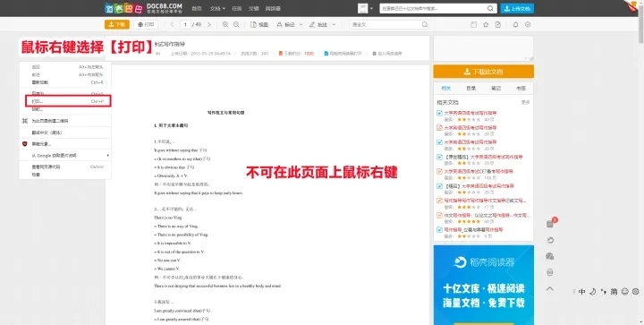The height and width of the screenshot is (325, 644).
Task: Click the 标记 highlight tool
Action: 286,25
